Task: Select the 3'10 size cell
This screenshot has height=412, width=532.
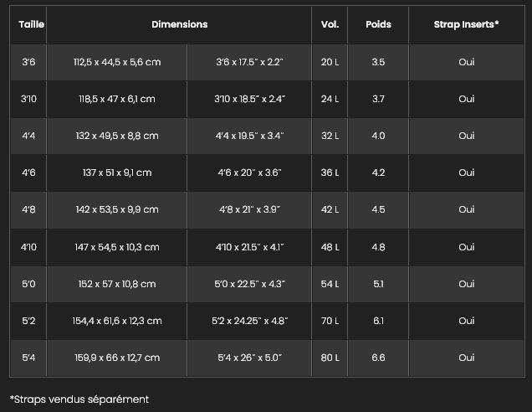Action: click(x=29, y=99)
